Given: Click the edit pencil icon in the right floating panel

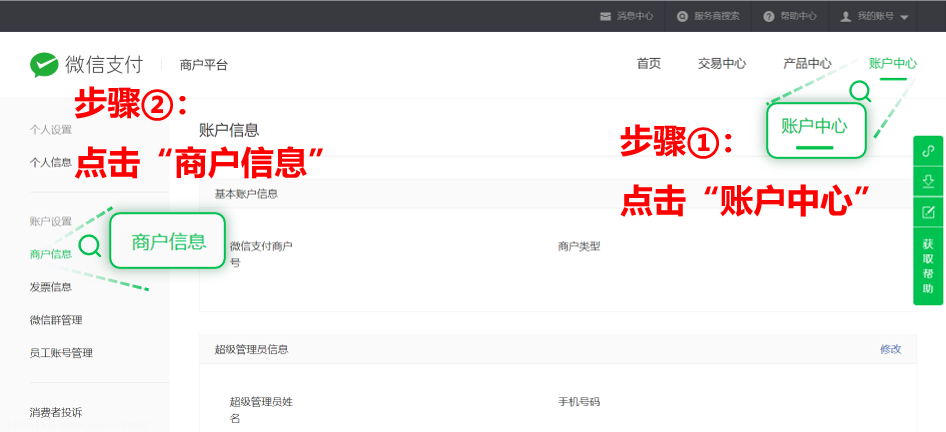Looking at the screenshot, I should (x=928, y=212).
